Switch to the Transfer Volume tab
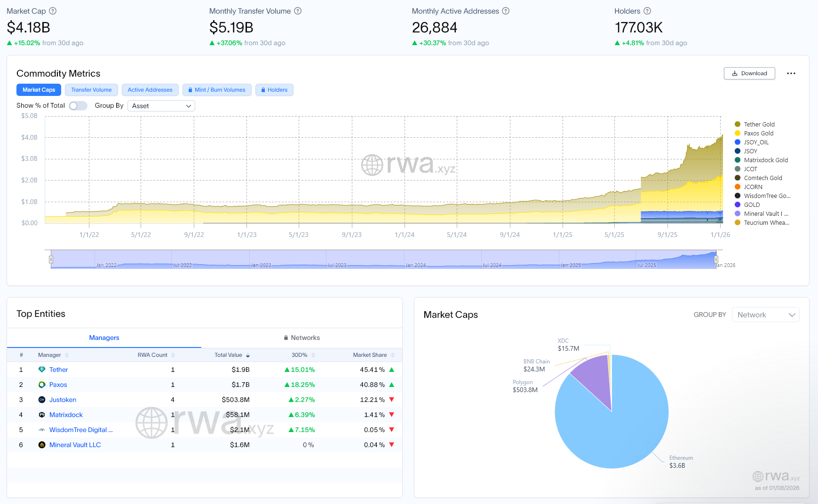Screen dimensions: 818x504 91,90
